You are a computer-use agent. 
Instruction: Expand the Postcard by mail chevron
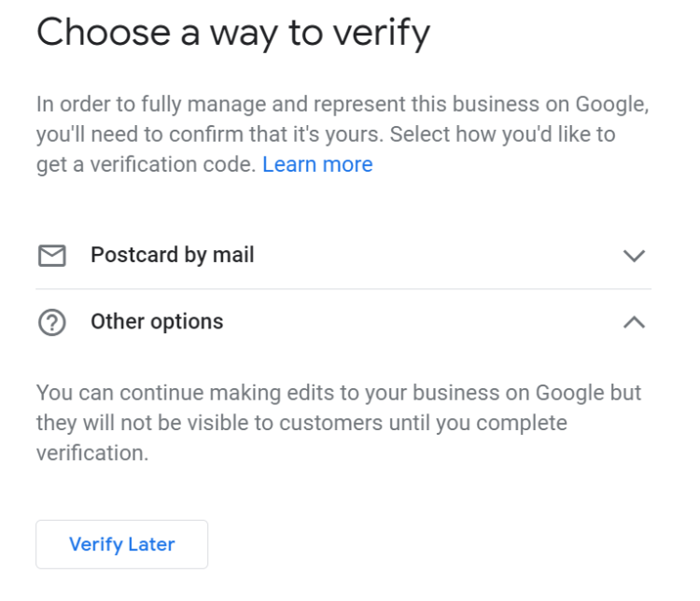pos(634,256)
